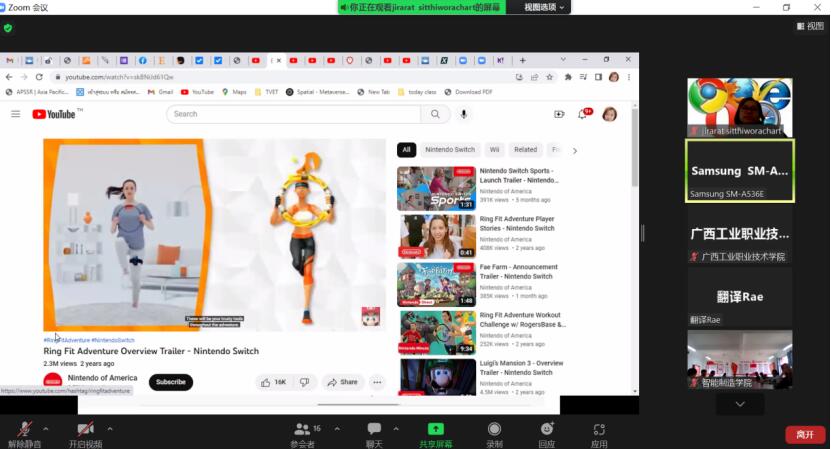
Task: Open the Download PDF bookmark
Action: click(x=468, y=92)
